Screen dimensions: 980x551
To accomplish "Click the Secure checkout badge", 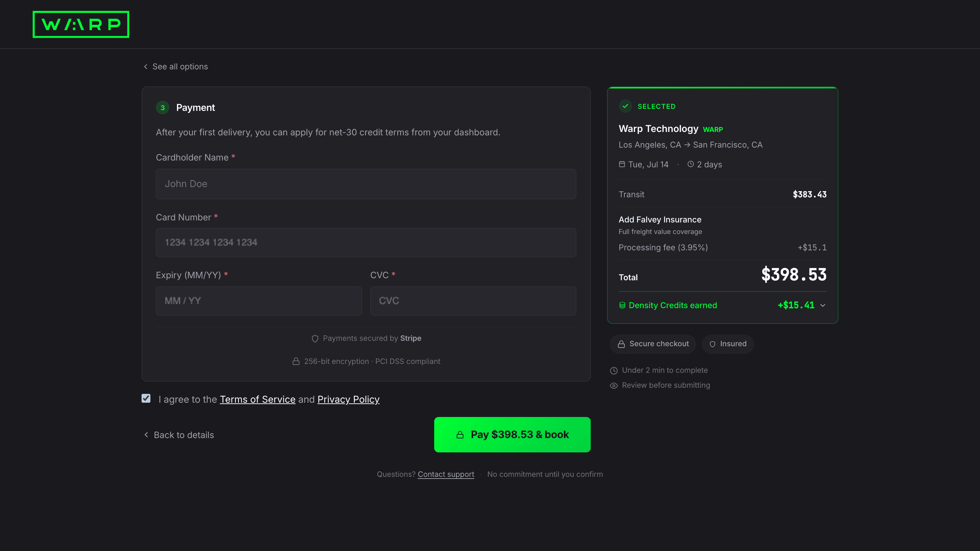I will (653, 344).
